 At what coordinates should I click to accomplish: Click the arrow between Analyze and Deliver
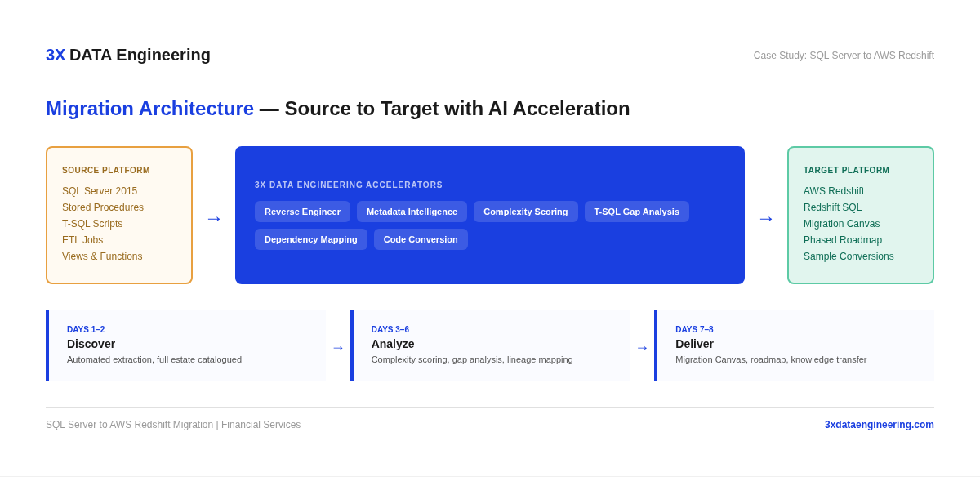pos(642,348)
